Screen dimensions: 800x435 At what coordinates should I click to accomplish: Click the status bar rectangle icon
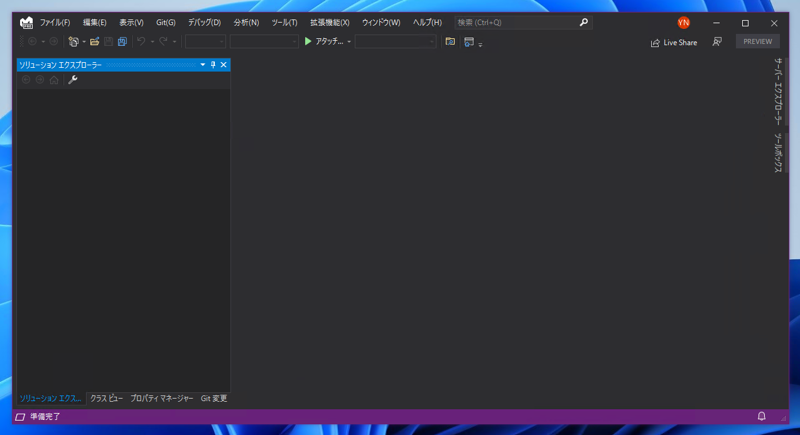pos(20,417)
